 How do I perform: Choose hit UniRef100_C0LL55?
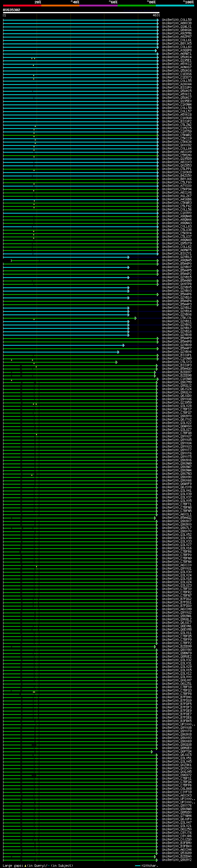click(176, 81)
